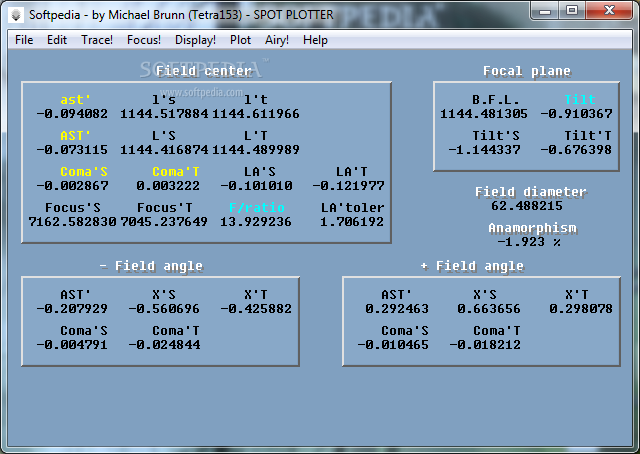The width and height of the screenshot is (640, 454).
Task: Select the LA'T value -0.121977
Action: [348, 186]
